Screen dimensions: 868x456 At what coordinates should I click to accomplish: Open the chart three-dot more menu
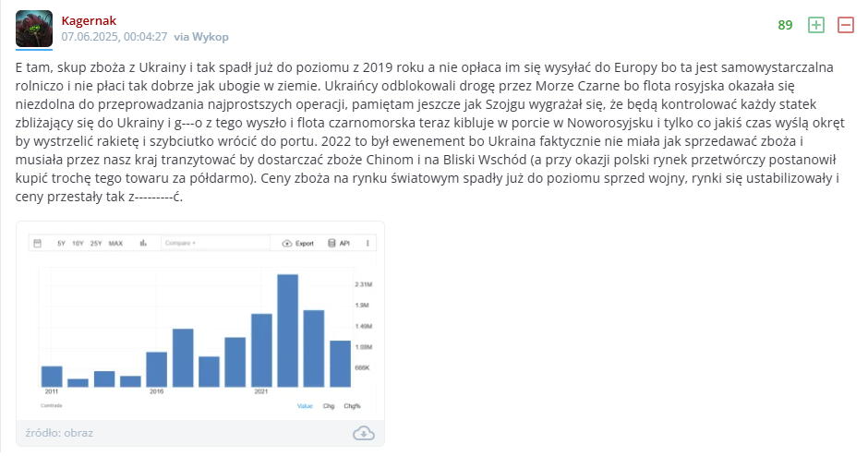coord(368,244)
